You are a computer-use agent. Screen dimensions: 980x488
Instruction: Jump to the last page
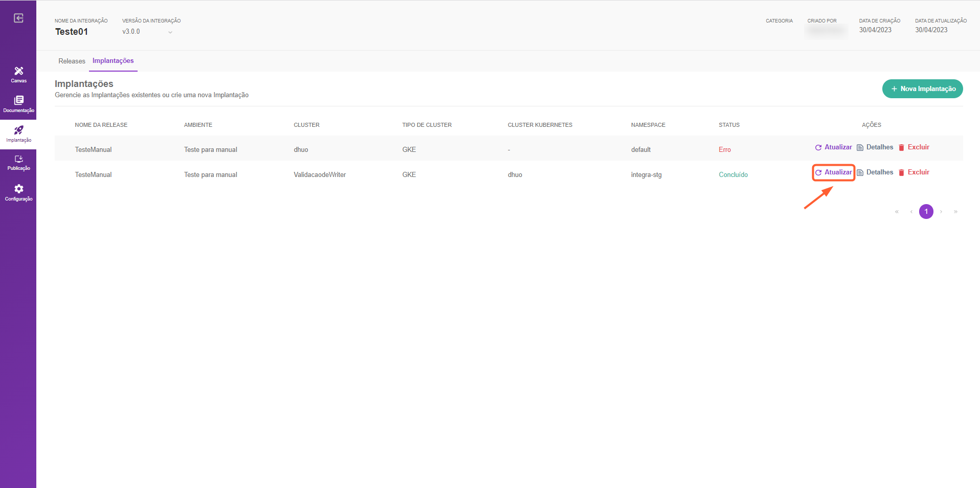pos(955,211)
